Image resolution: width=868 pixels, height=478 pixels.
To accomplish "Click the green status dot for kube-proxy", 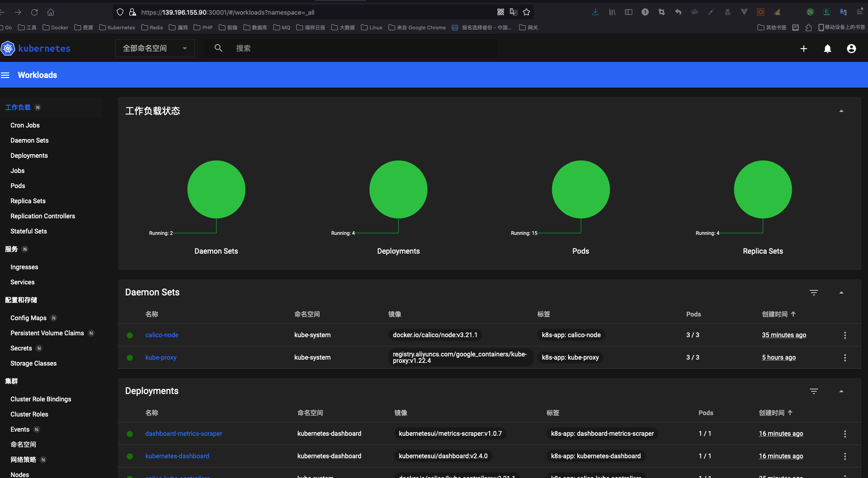I will point(130,358).
